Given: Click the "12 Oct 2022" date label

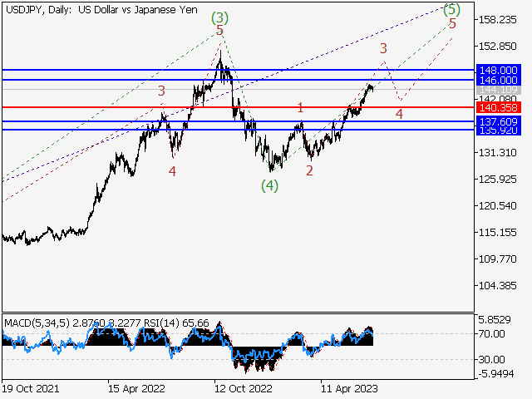Looking at the screenshot, I should (244, 388).
